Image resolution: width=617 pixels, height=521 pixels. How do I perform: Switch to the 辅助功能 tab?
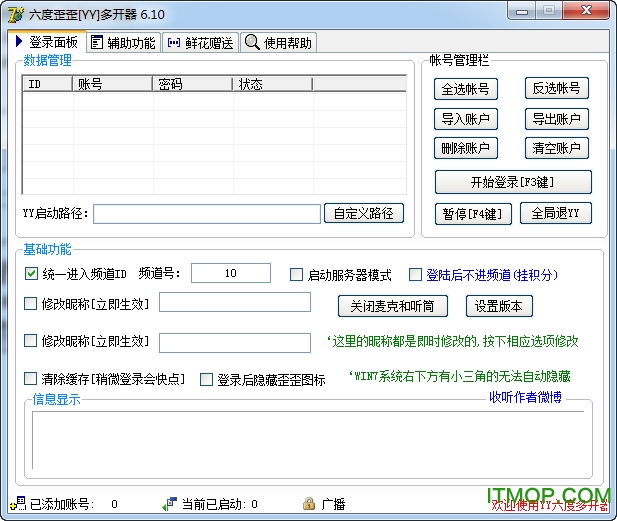pyautogui.click(x=122, y=42)
